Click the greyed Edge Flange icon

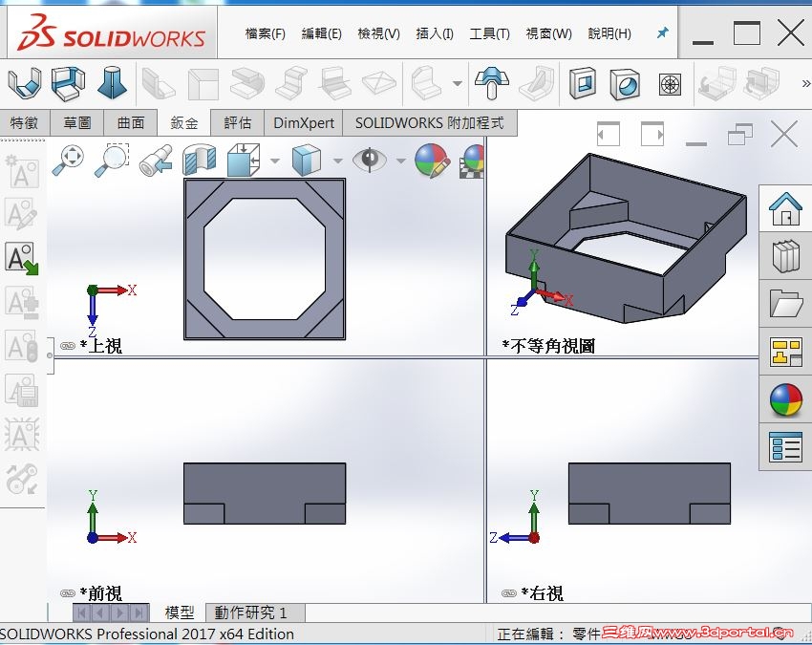[x=158, y=83]
